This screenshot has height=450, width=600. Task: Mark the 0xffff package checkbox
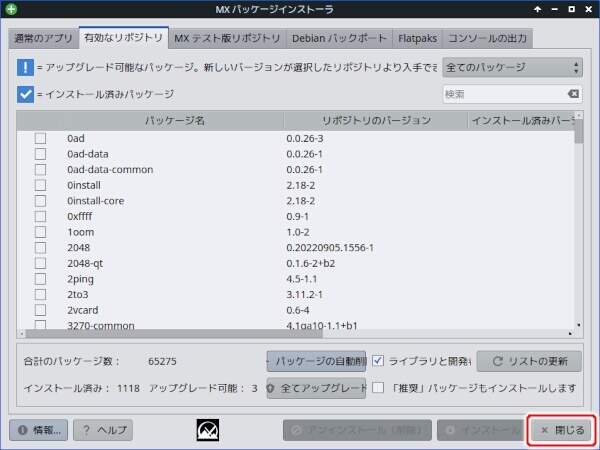pos(40,216)
